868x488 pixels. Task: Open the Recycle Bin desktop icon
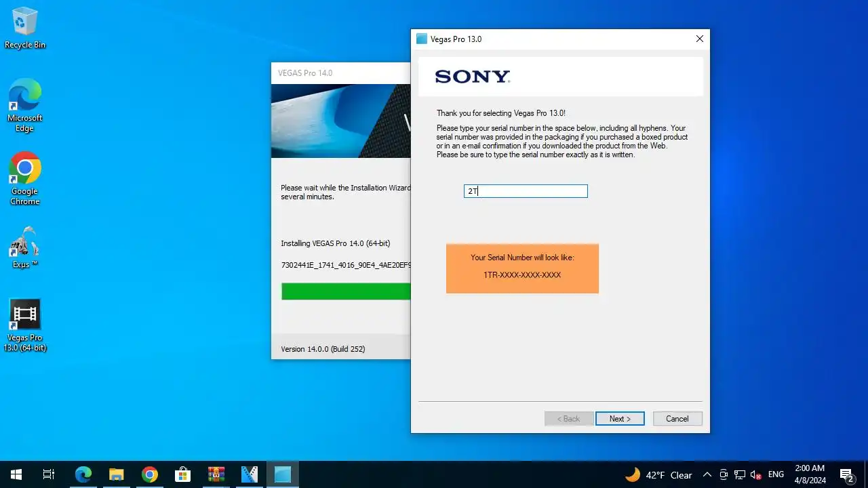[x=25, y=28]
